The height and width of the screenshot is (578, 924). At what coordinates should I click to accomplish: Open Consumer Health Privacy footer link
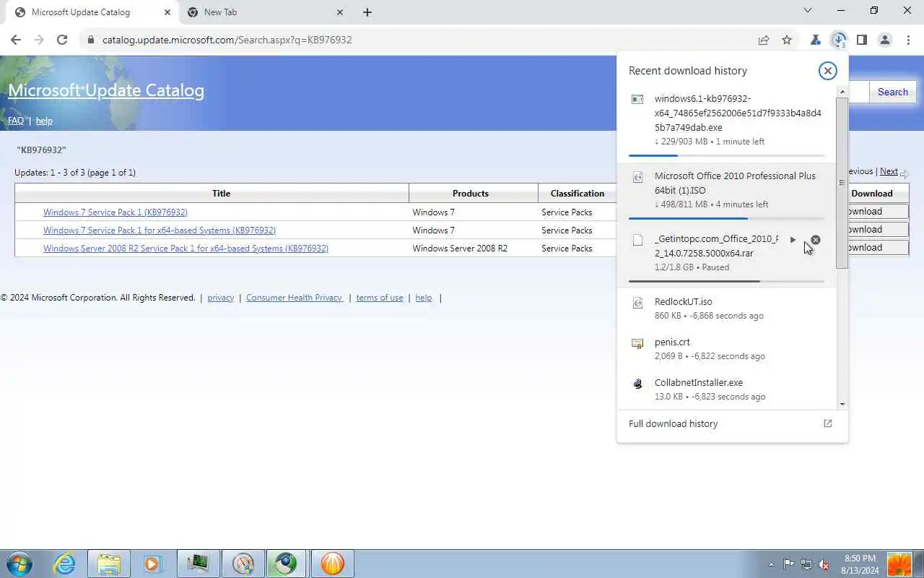point(295,298)
